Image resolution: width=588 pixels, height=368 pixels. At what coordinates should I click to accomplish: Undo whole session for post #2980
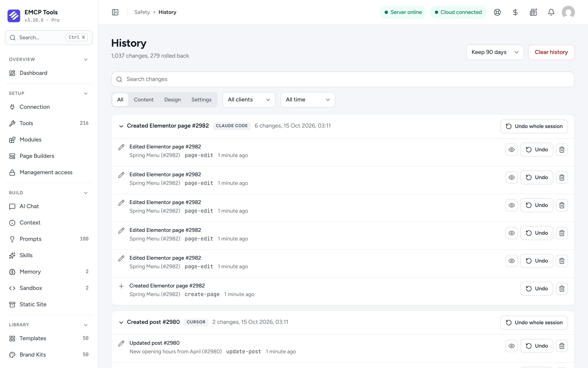coord(534,322)
